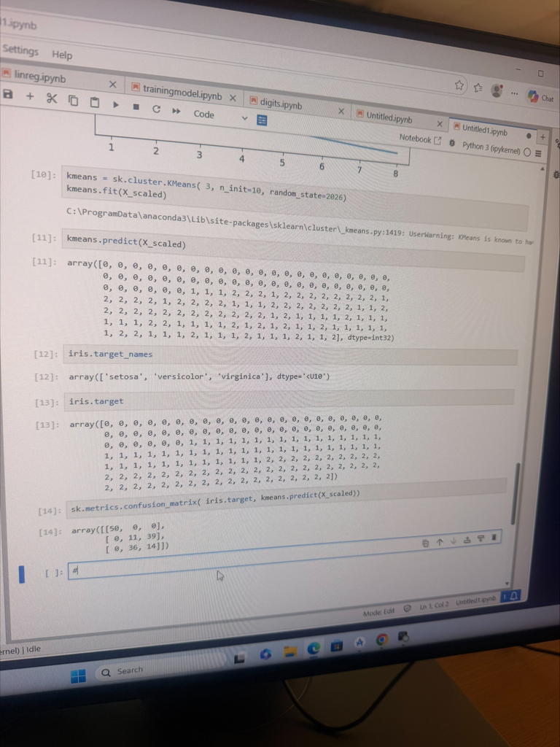Delete the active cell with trash icon

[x=494, y=537]
